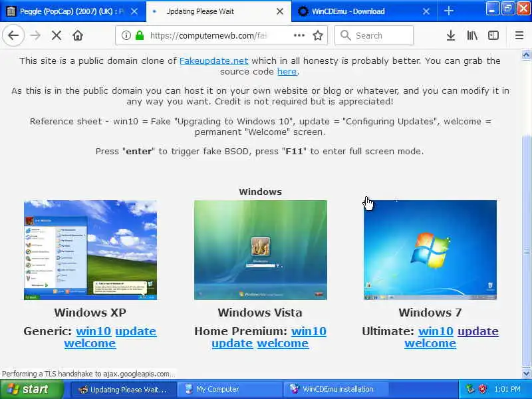Click the forward navigation arrow
Screen dimensions: 532x399
pos(35,35)
